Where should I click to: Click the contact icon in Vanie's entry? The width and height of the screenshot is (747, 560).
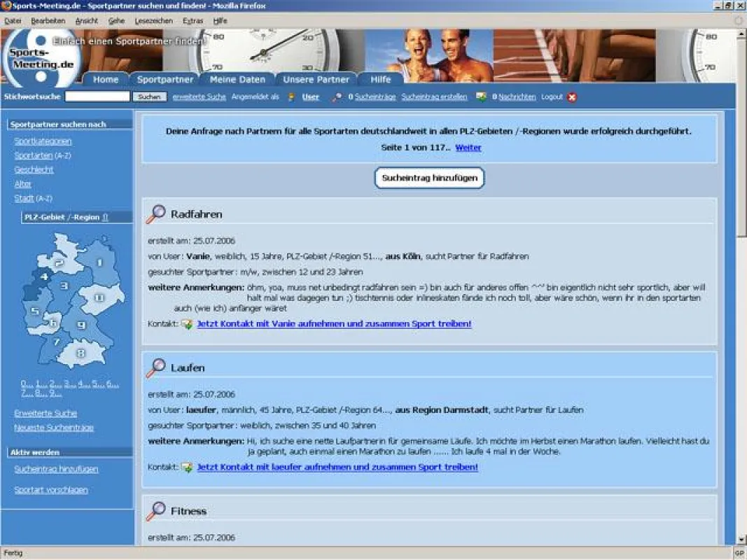pos(187,324)
